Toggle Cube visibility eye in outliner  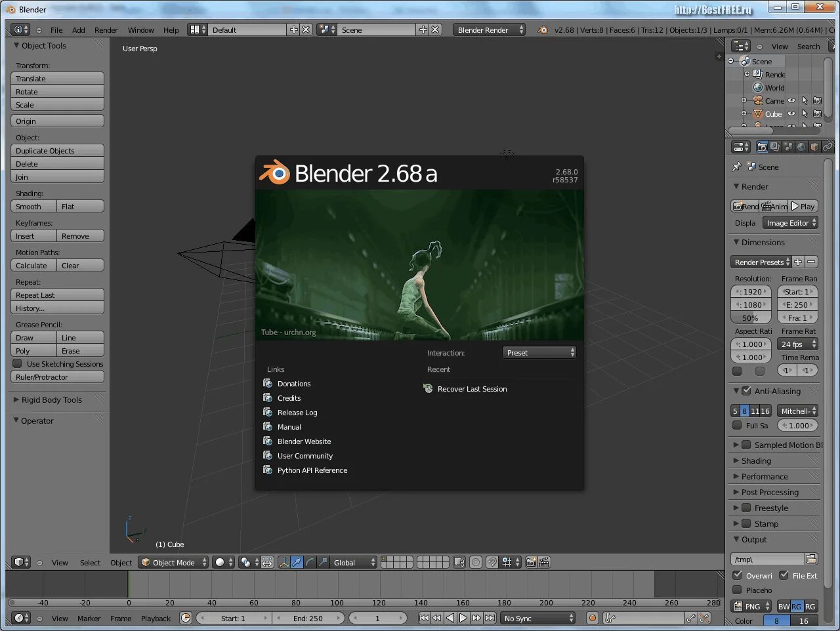click(x=791, y=113)
